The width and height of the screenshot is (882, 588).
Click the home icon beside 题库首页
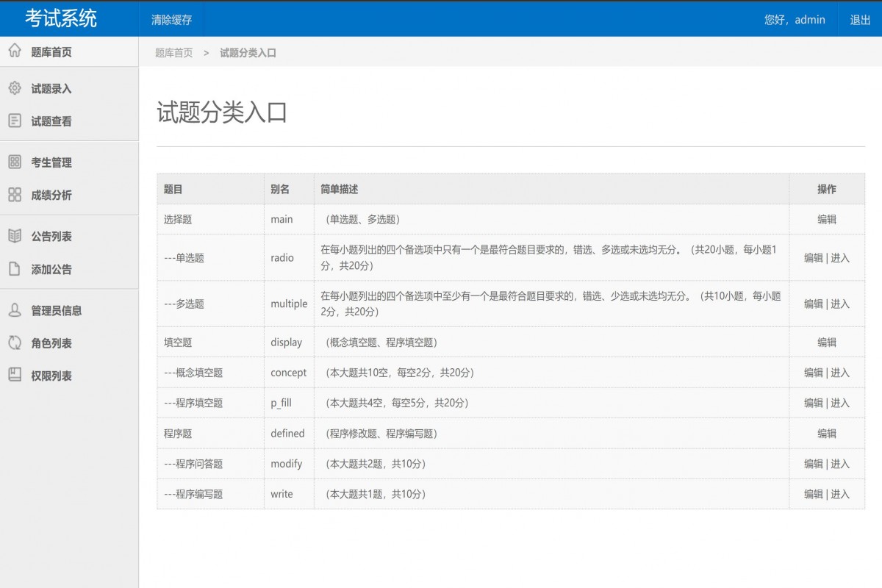pos(13,51)
